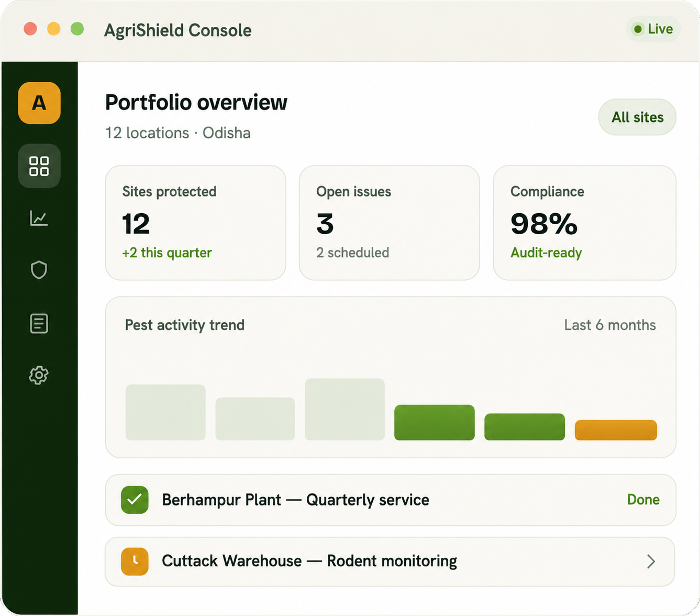
Task: Select the tallest grey bar in trend chart
Action: [345, 409]
